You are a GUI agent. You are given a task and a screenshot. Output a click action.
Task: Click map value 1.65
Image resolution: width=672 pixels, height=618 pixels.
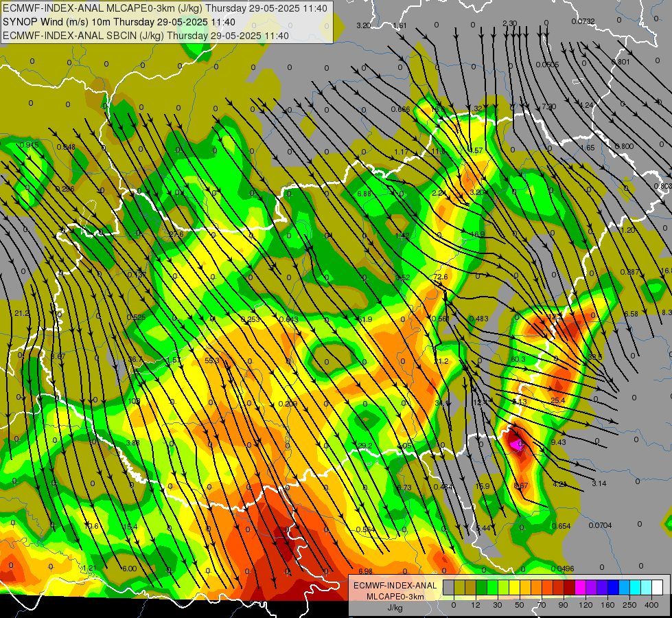588,148
